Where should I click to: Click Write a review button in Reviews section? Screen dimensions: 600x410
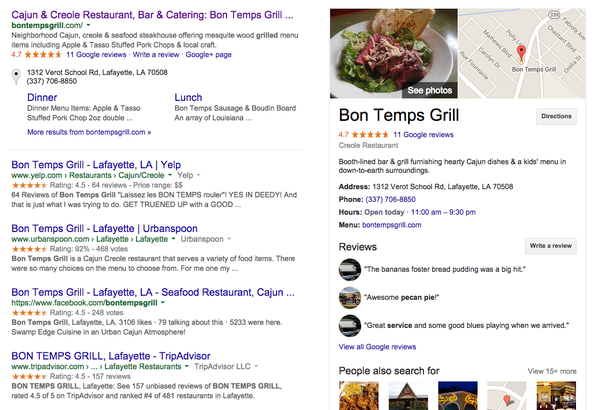pos(551,246)
